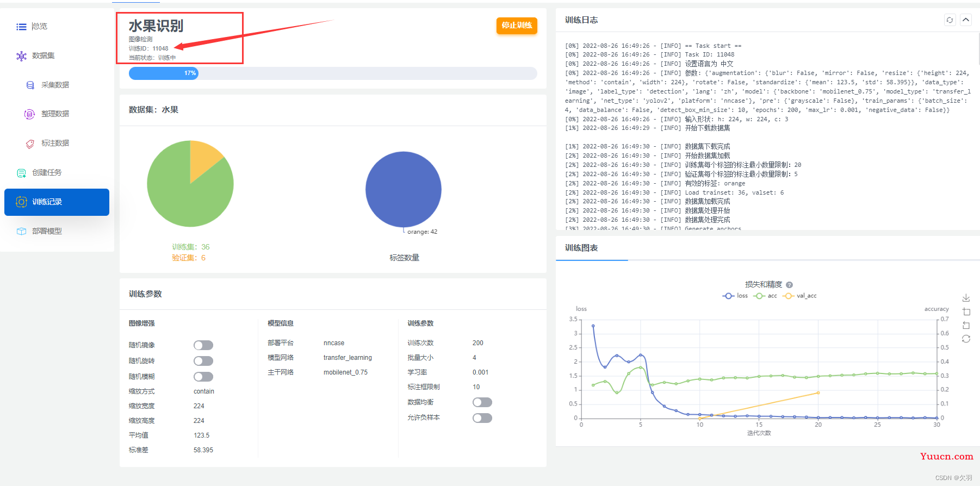Click the 平均值 value 123.5
The image size is (980, 486).
coord(201,435)
